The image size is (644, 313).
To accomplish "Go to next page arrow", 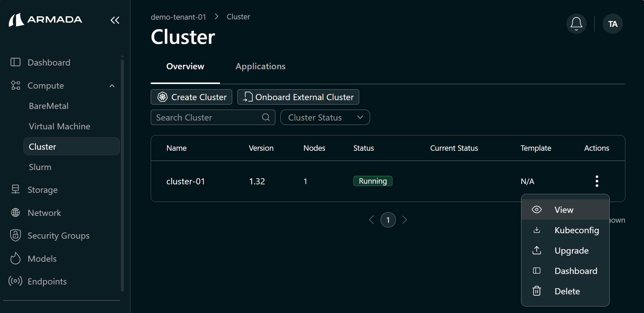I will tap(404, 220).
